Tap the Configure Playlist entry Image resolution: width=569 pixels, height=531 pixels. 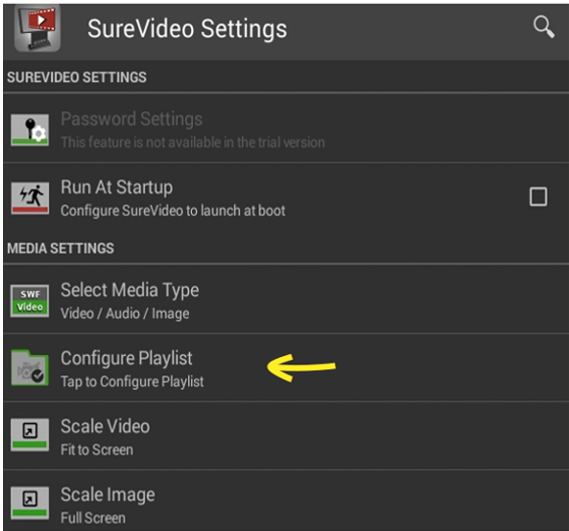pyautogui.click(x=286, y=367)
